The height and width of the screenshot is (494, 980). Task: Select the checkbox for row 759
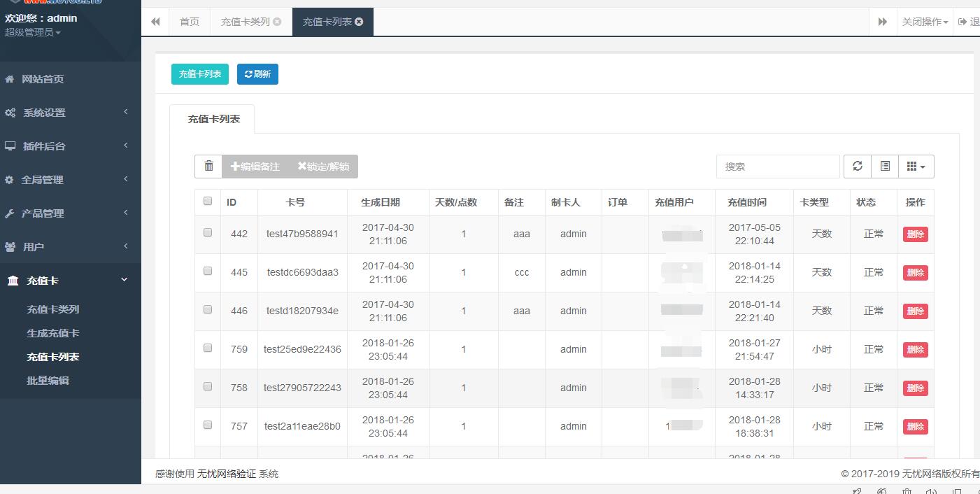(x=208, y=348)
